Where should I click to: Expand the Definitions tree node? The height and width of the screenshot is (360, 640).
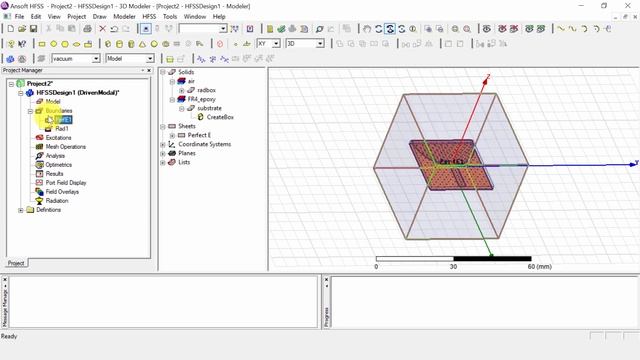[21, 210]
